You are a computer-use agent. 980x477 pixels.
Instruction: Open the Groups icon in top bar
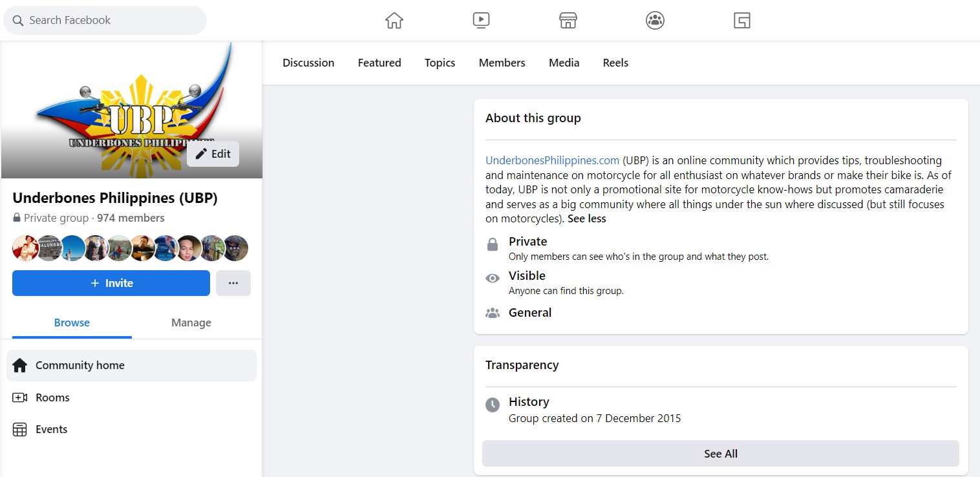click(655, 21)
